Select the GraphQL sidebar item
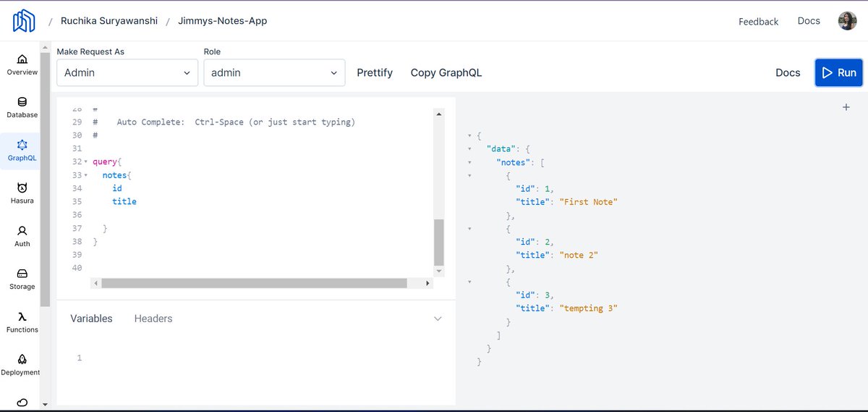The height and width of the screenshot is (412, 868). (x=22, y=151)
